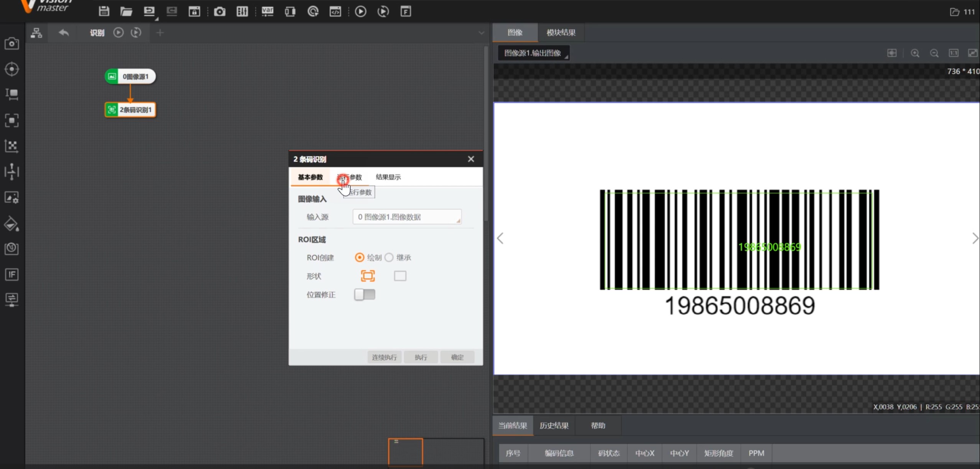
Task: Switch to 当前结果 tab
Action: [513, 426]
